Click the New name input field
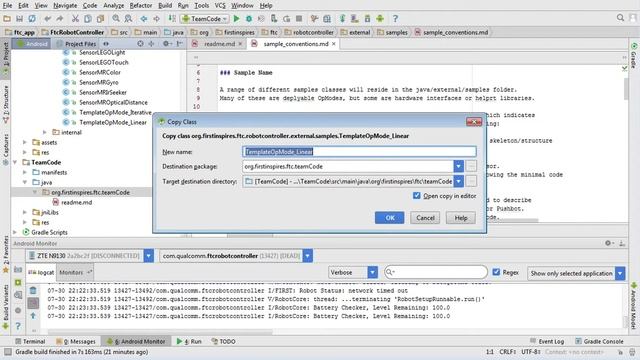The image size is (640, 360). point(359,151)
